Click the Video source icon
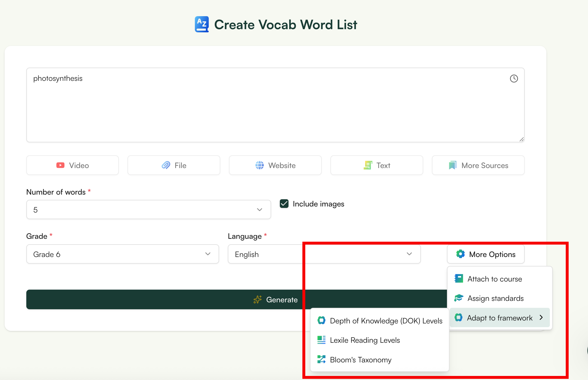The image size is (588, 380). coord(60,165)
